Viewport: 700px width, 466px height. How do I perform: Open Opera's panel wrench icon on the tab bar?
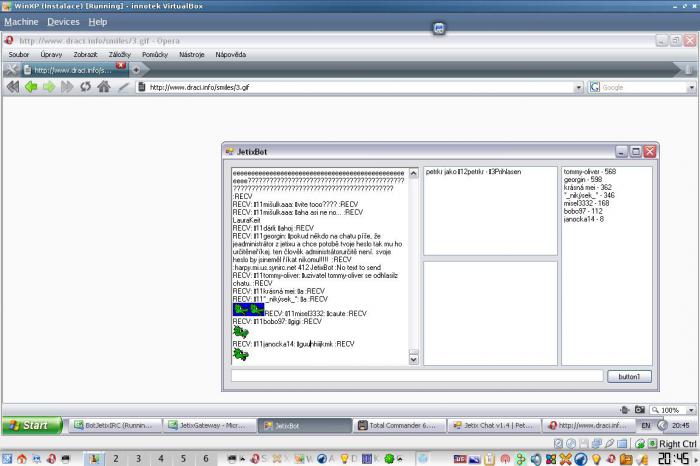(x=11, y=70)
